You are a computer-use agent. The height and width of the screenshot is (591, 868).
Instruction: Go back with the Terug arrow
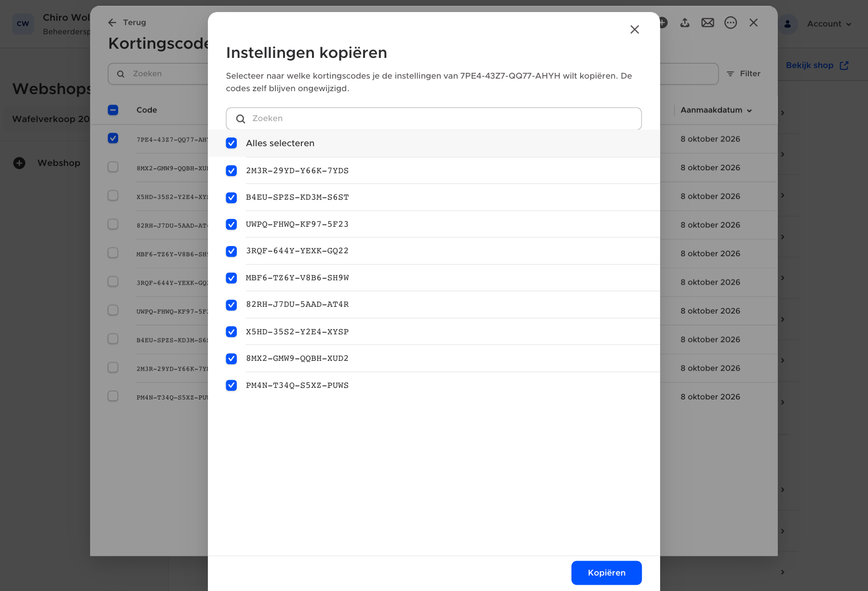[112, 23]
